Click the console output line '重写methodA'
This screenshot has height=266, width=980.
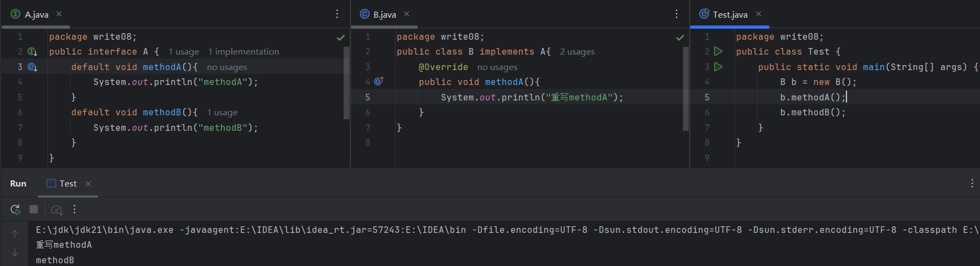coord(64,245)
